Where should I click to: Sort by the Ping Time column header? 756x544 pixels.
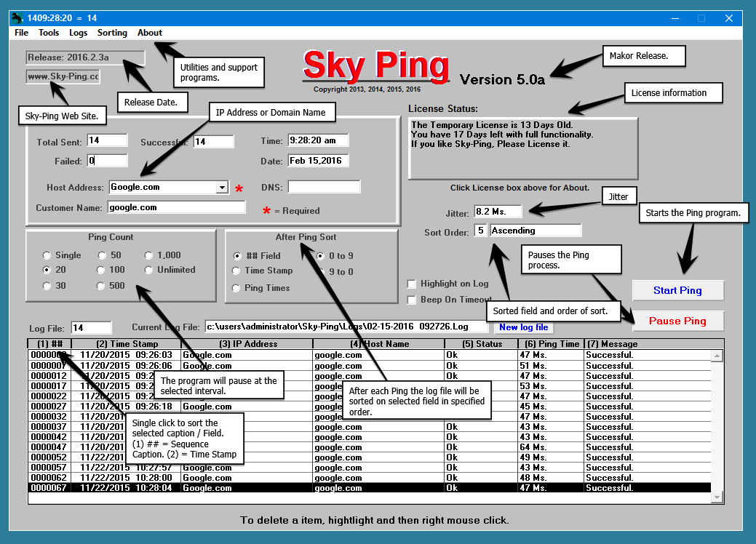pyautogui.click(x=552, y=344)
